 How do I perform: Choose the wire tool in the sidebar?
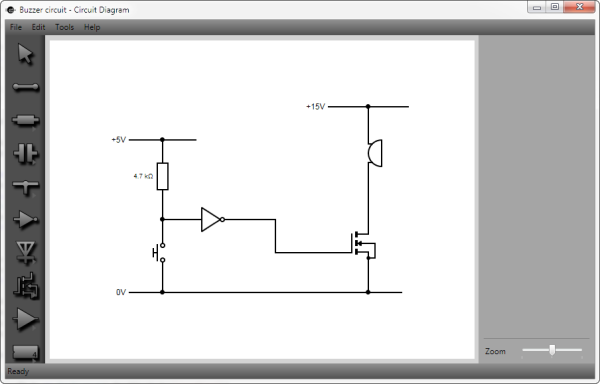pos(26,87)
